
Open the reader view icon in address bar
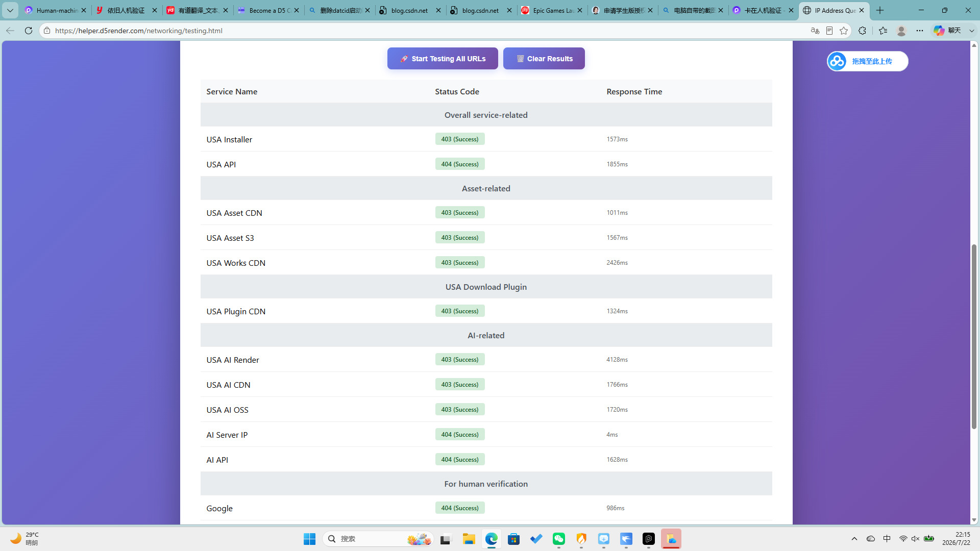[829, 31]
